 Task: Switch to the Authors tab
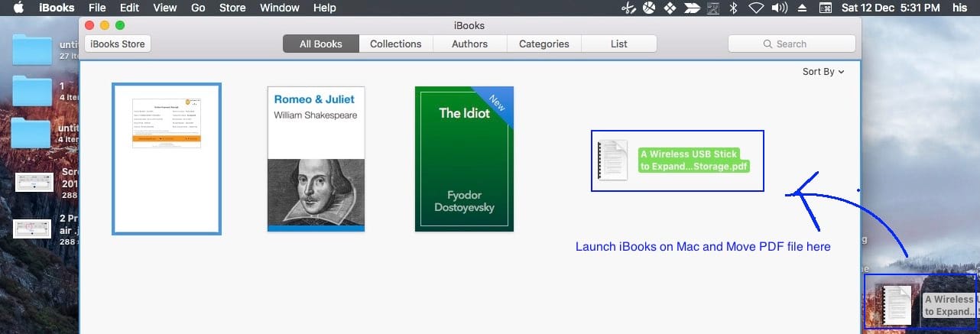coord(469,44)
